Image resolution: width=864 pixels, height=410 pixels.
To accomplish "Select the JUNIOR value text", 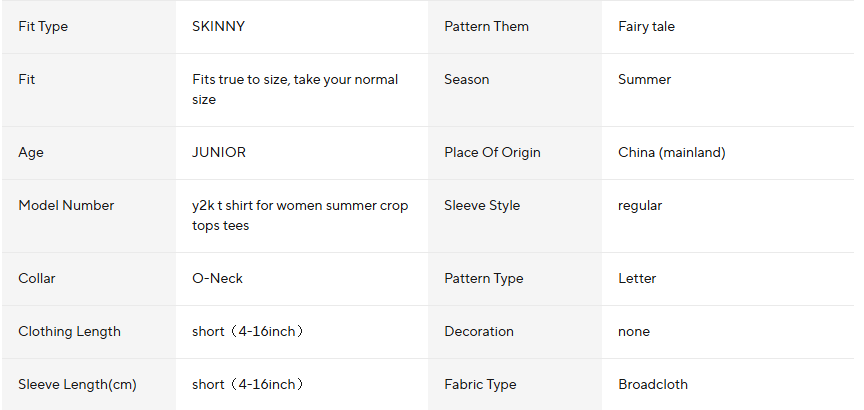I will 218,153.
